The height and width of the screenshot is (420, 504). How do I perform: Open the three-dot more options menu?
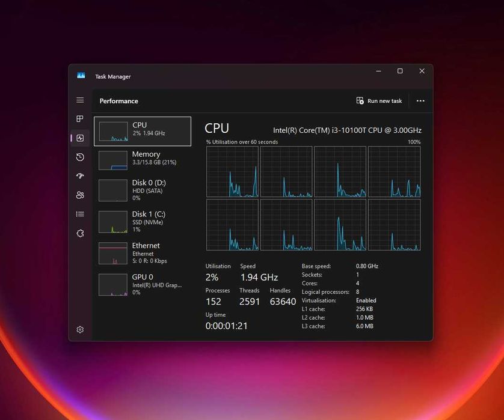tap(420, 101)
